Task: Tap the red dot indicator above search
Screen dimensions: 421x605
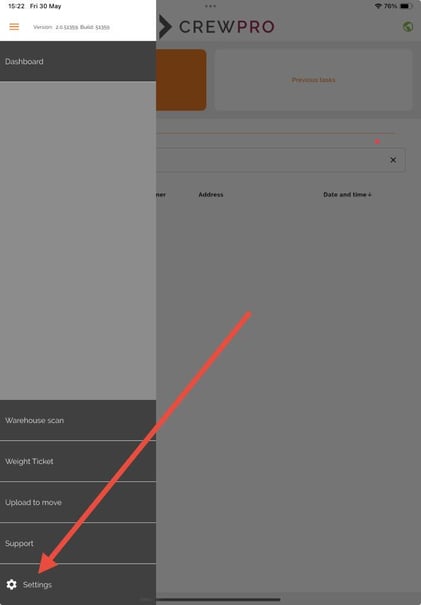Action: coord(377,142)
